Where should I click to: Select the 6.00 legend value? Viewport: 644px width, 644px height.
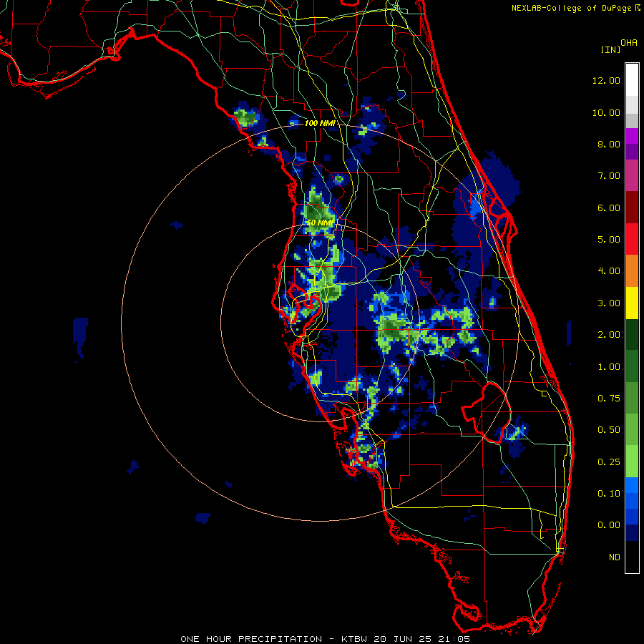point(608,208)
